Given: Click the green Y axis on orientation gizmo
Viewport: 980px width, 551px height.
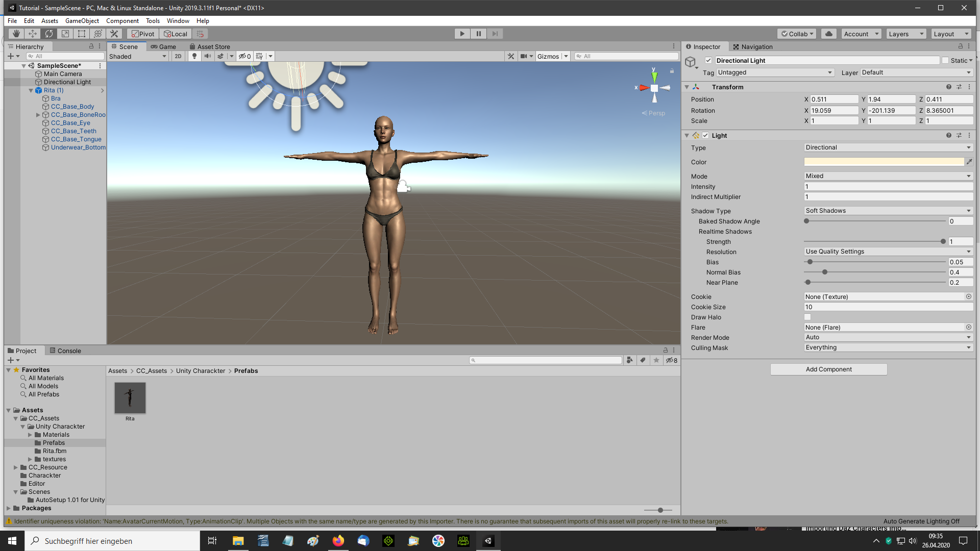Looking at the screenshot, I should 654,76.
